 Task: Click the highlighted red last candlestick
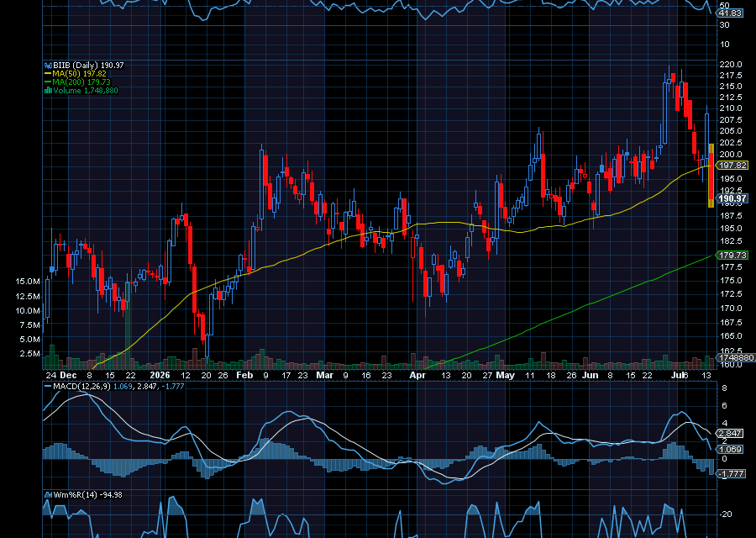click(x=711, y=176)
